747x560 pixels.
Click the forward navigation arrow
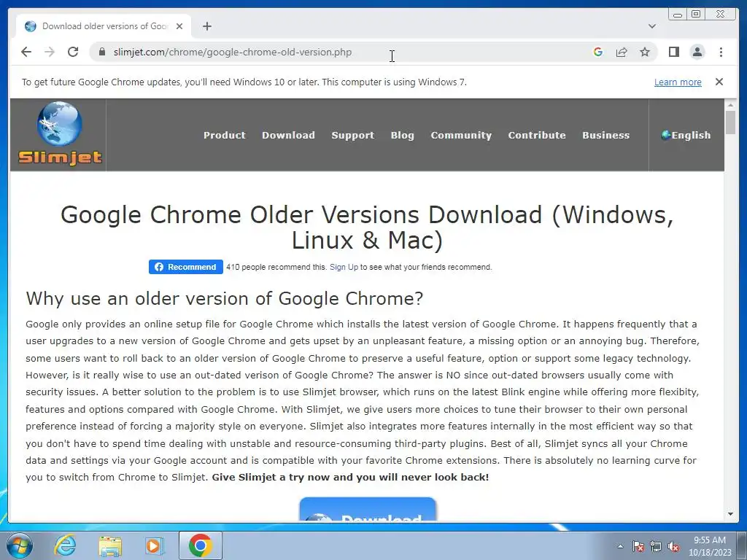click(x=50, y=52)
